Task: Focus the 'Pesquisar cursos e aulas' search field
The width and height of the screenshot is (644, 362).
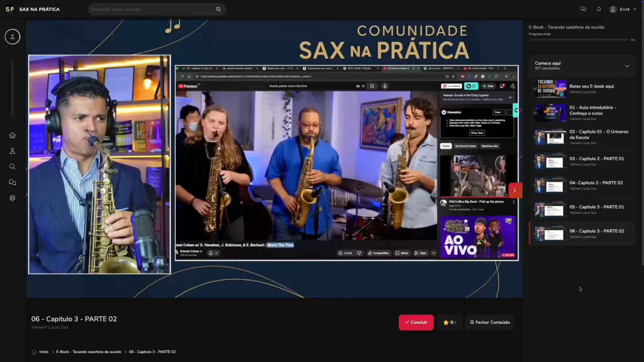Action: [156, 9]
